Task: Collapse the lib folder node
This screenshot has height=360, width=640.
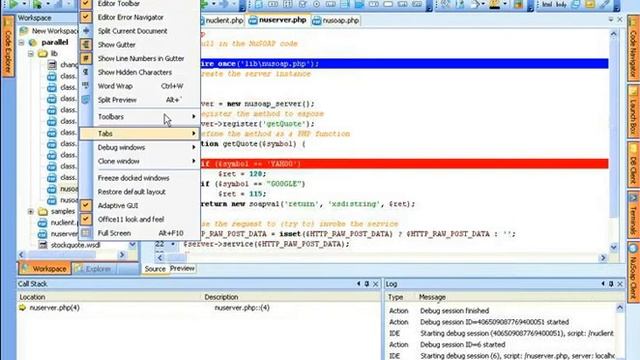Action: [31, 53]
